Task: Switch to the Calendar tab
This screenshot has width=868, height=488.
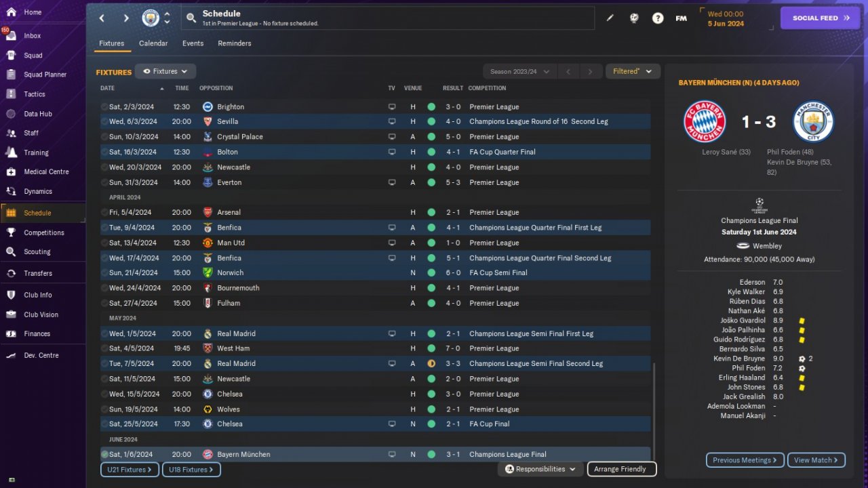Action: [x=153, y=43]
